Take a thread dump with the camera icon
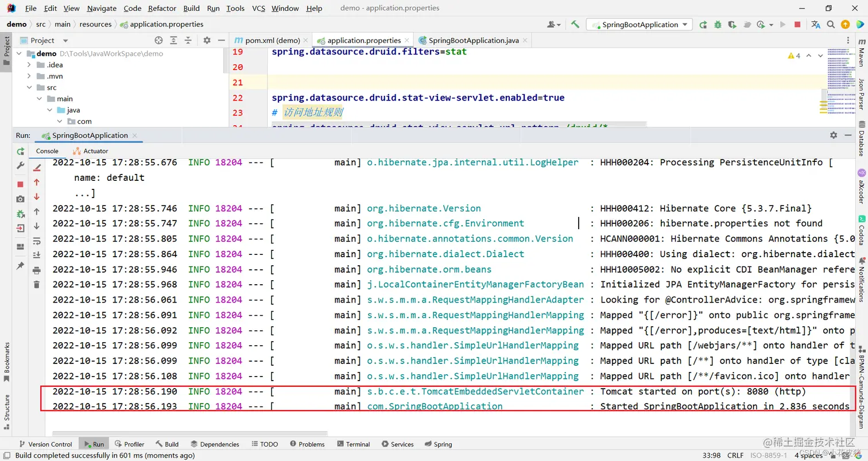Image resolution: width=868 pixels, height=461 pixels. click(x=21, y=199)
